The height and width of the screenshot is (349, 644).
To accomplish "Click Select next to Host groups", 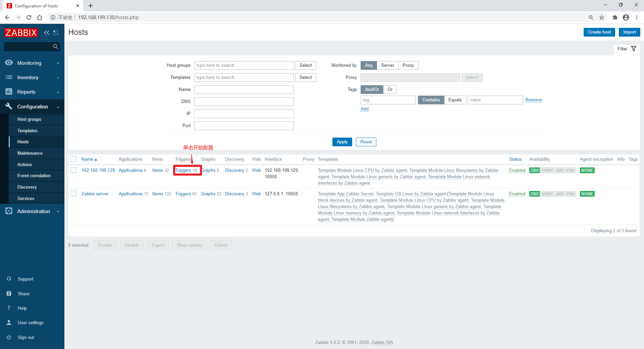I will coord(306,65).
